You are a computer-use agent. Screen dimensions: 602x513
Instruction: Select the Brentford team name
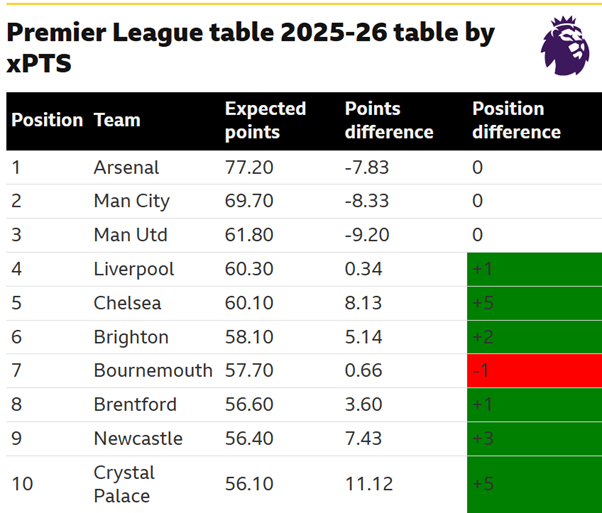[135, 404]
